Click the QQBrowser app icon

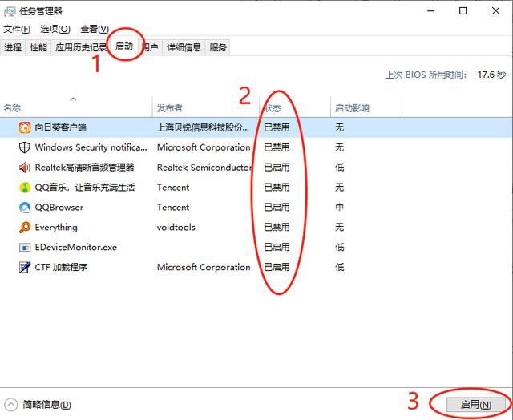pyautogui.click(x=25, y=208)
